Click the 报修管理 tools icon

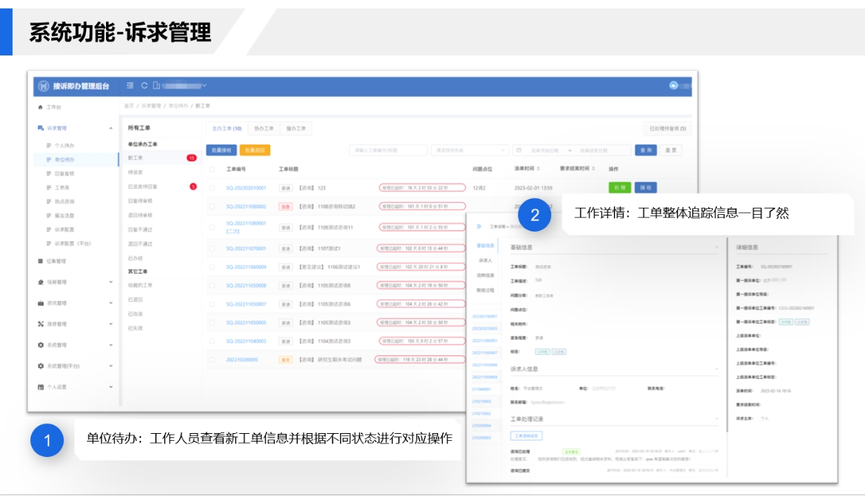pyautogui.click(x=41, y=324)
